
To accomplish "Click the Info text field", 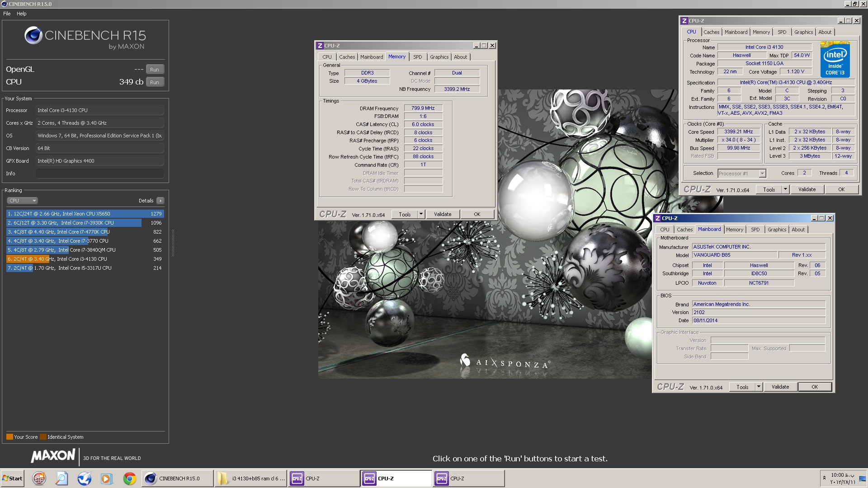I will pyautogui.click(x=99, y=174).
